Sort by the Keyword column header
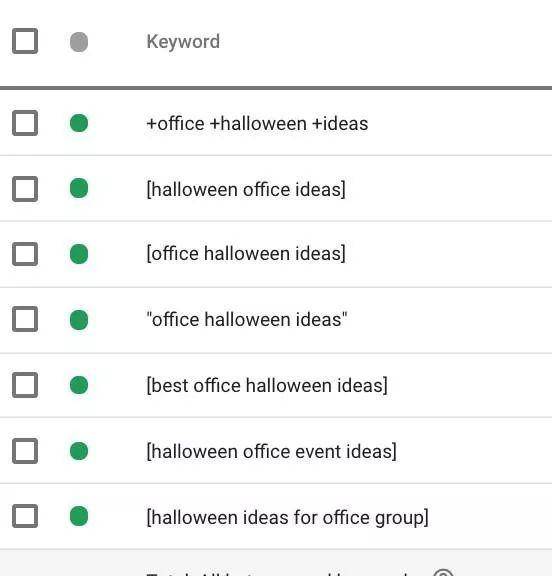Image resolution: width=552 pixels, height=576 pixels. tap(183, 42)
